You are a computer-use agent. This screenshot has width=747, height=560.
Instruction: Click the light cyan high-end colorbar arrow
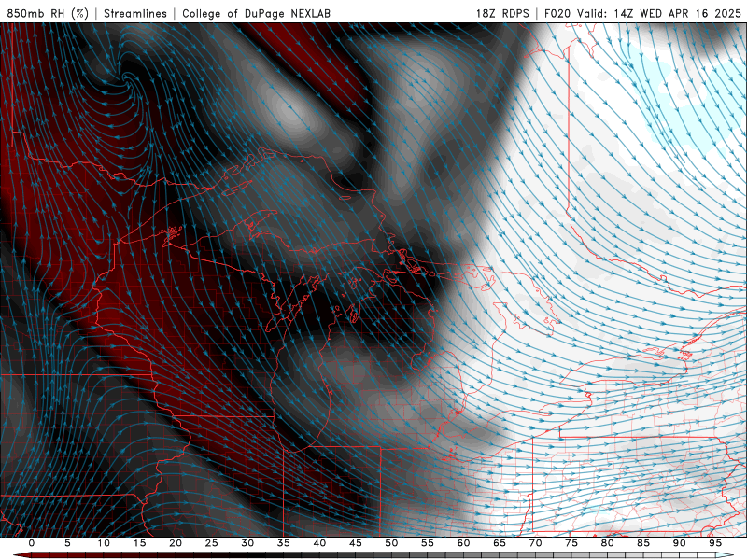(x=726, y=555)
